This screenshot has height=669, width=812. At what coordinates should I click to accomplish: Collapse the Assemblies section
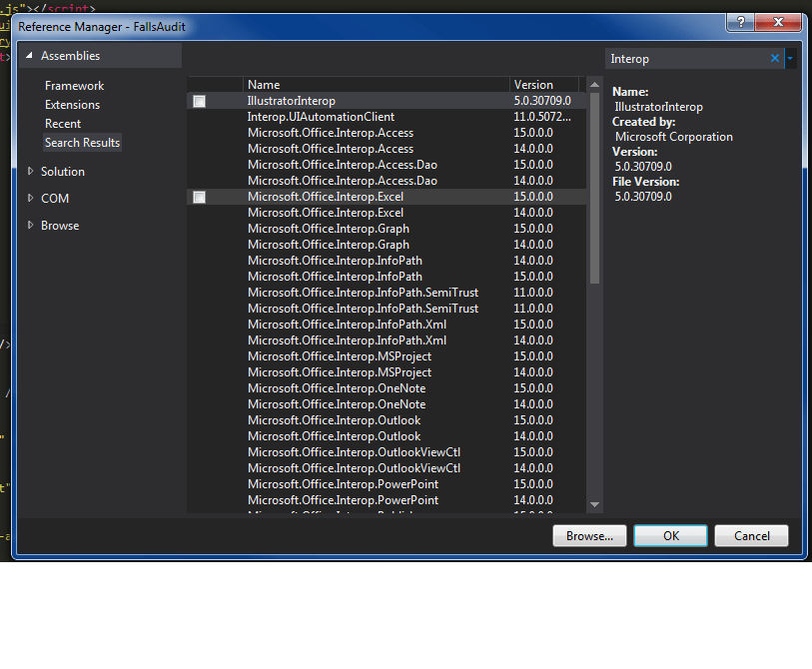pos(30,55)
